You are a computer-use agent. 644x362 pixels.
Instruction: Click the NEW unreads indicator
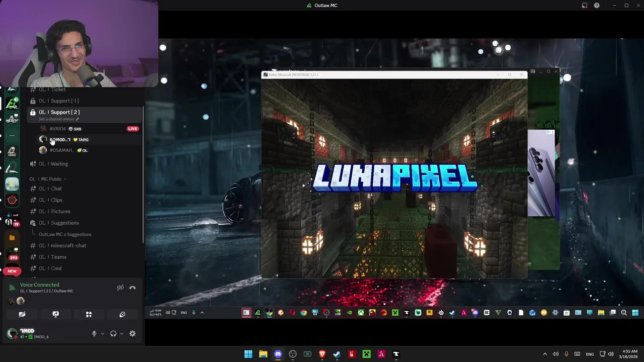[x=12, y=271]
